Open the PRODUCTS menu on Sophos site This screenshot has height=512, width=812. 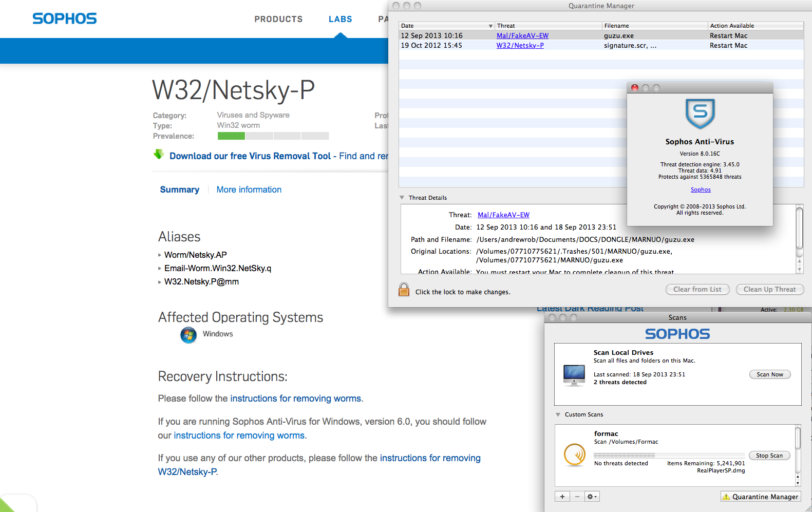click(x=278, y=19)
